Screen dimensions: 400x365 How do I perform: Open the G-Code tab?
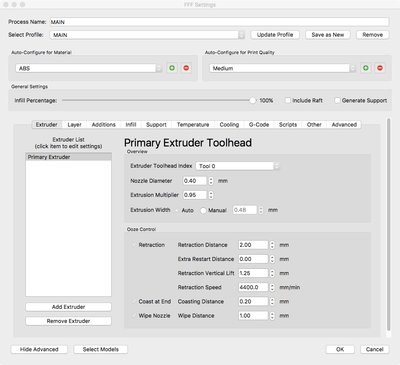(x=259, y=125)
